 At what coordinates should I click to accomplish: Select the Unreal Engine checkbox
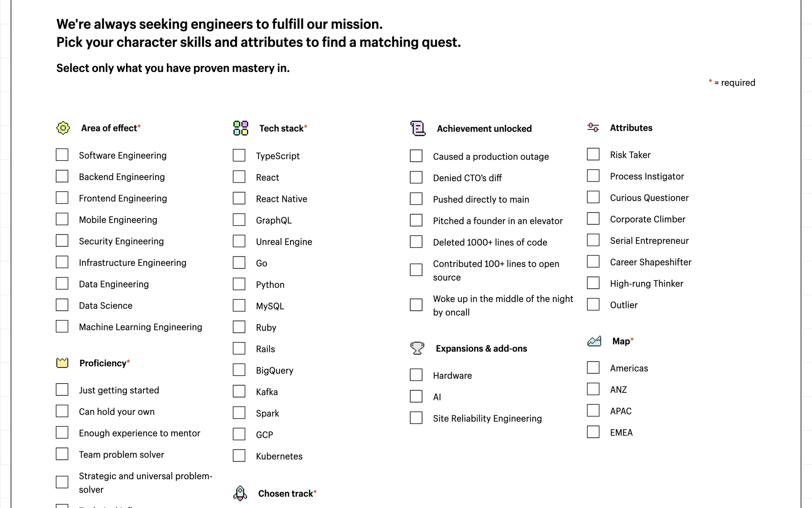click(239, 241)
